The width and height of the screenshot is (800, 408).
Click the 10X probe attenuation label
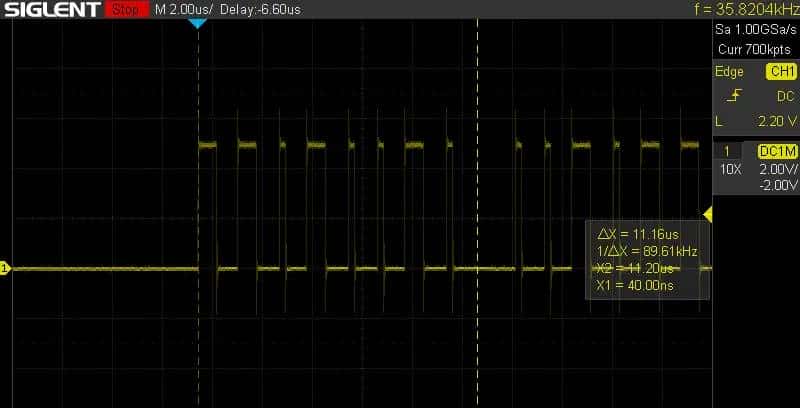(x=730, y=169)
